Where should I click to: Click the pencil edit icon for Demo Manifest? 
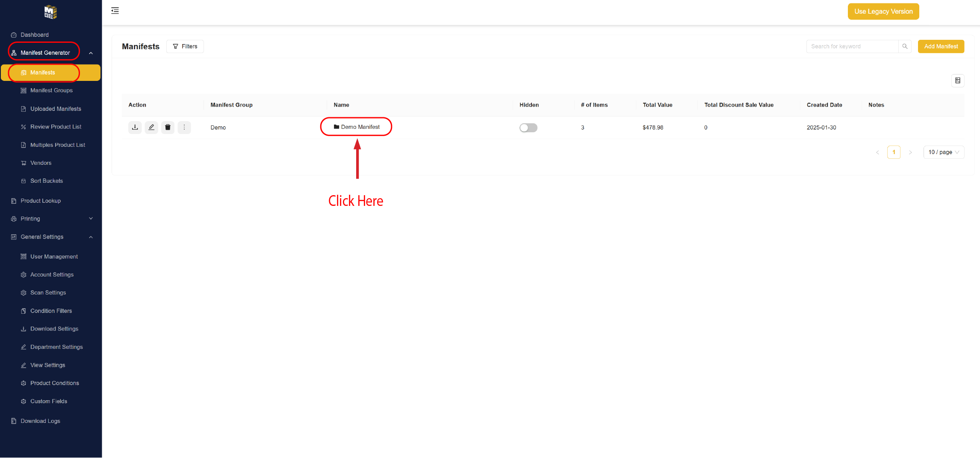[151, 128]
